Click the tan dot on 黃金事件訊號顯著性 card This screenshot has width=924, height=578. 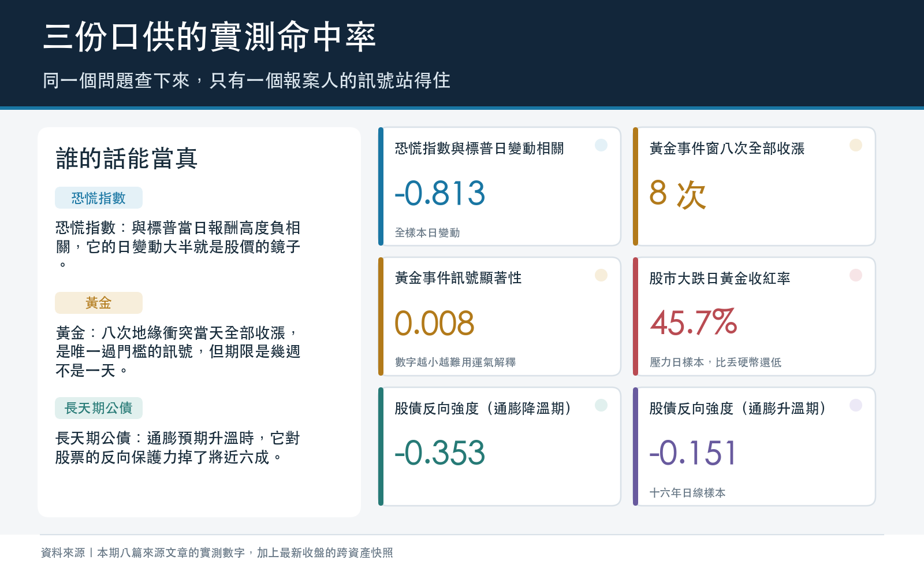pos(601,275)
